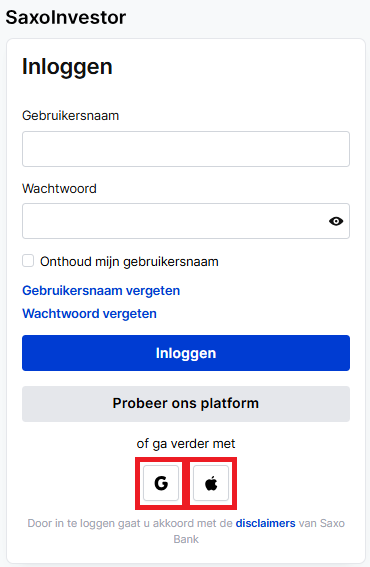Click the blue Inloggen button
This screenshot has width=370, height=567.
click(x=186, y=353)
